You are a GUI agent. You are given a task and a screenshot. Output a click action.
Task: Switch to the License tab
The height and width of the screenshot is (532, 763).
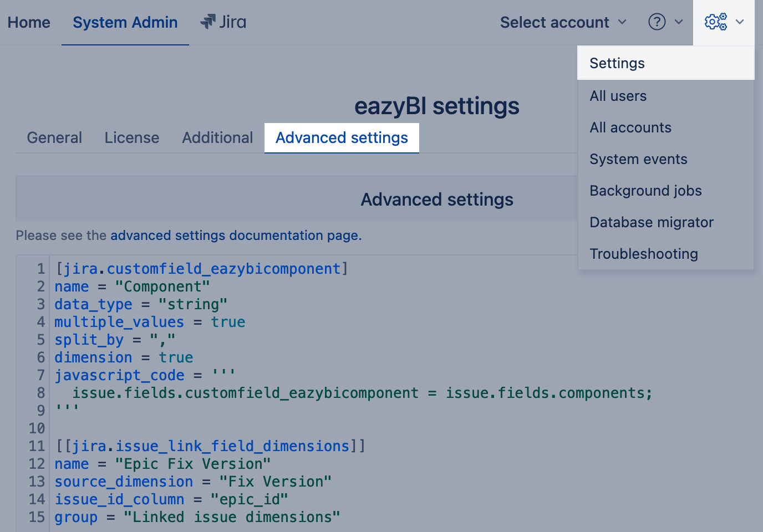[x=132, y=137]
